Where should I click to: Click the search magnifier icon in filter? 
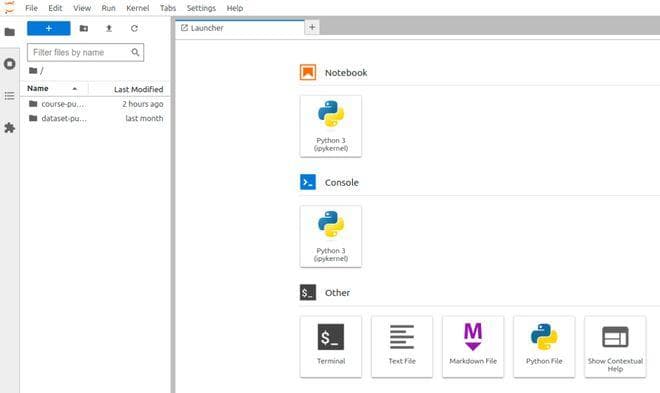(x=135, y=52)
